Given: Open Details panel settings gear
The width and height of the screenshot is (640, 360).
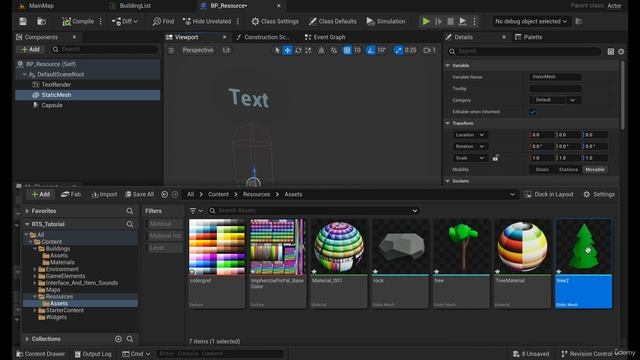Looking at the screenshot, I should (621, 51).
